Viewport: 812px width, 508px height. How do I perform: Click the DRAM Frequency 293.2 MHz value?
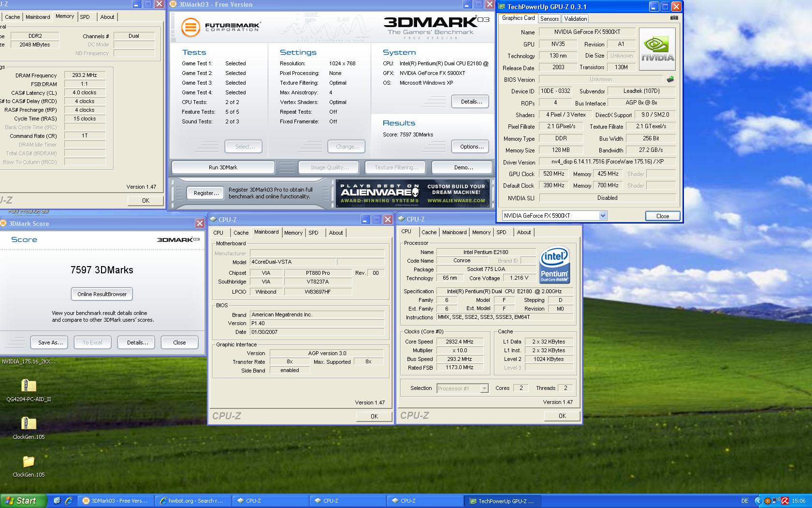tap(85, 75)
